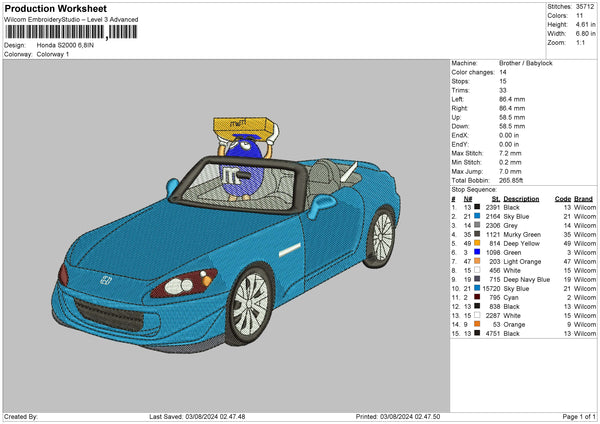Click the black swatch in stop sequence row 1
600x424 pixels.
pos(477,207)
